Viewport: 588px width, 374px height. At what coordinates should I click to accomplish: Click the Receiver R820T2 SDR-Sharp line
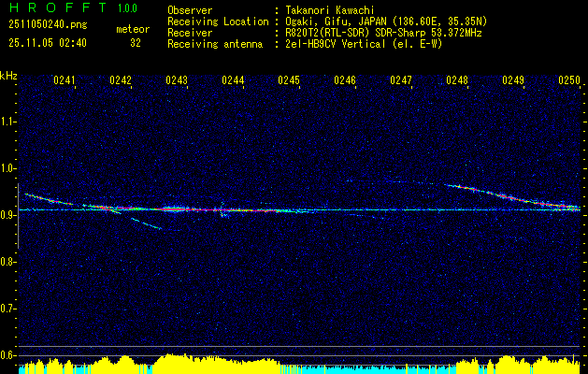click(381, 33)
